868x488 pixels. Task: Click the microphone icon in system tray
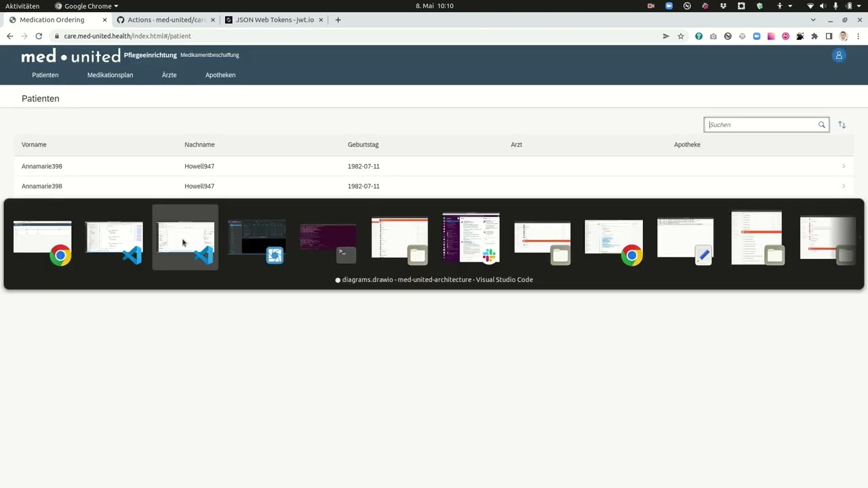click(835, 5)
